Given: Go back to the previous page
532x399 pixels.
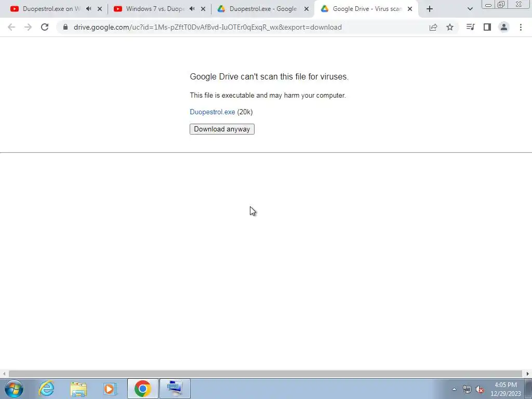Looking at the screenshot, I should pos(11,27).
